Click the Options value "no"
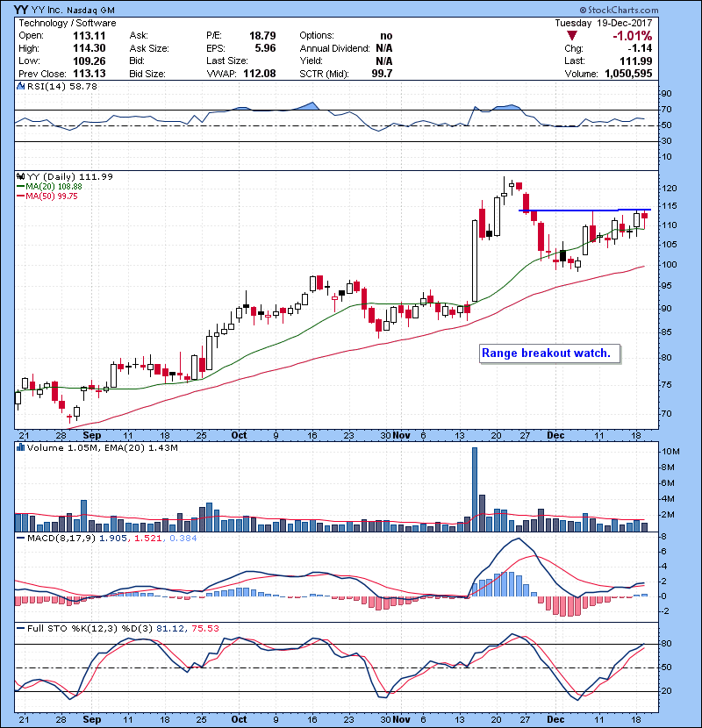Viewport: 702px width, 728px height. point(386,36)
